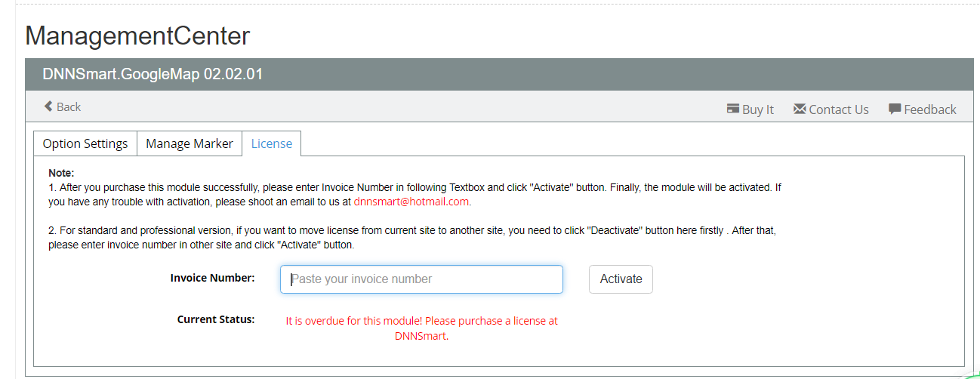Screen dimensions: 980x379
Task: Click the Activate button
Action: pos(621,279)
